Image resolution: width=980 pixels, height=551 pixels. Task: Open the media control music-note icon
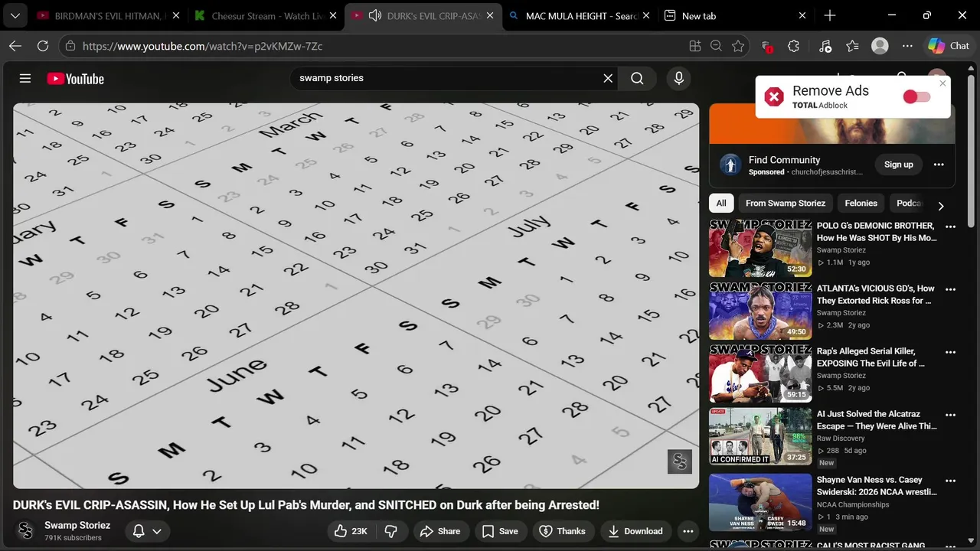point(825,46)
